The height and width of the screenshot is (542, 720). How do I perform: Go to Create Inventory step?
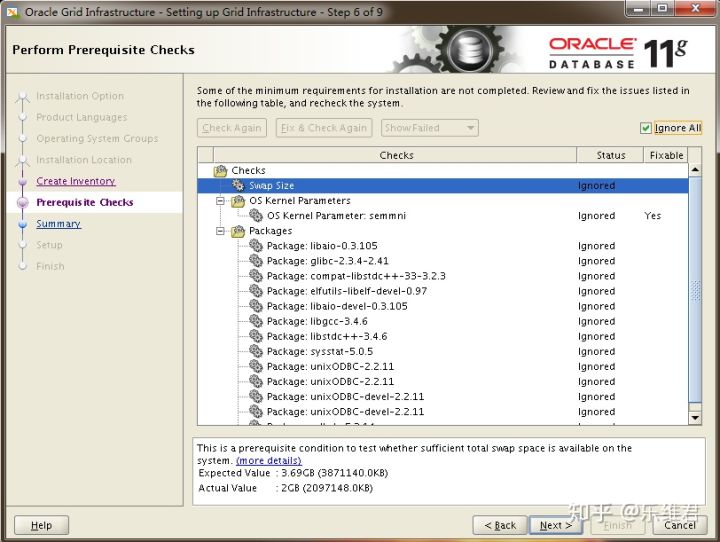pyautogui.click(x=76, y=181)
